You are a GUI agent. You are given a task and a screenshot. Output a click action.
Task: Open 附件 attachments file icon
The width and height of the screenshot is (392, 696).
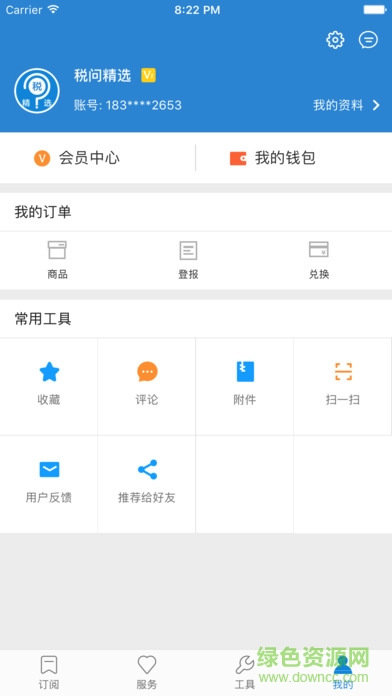[x=245, y=372]
